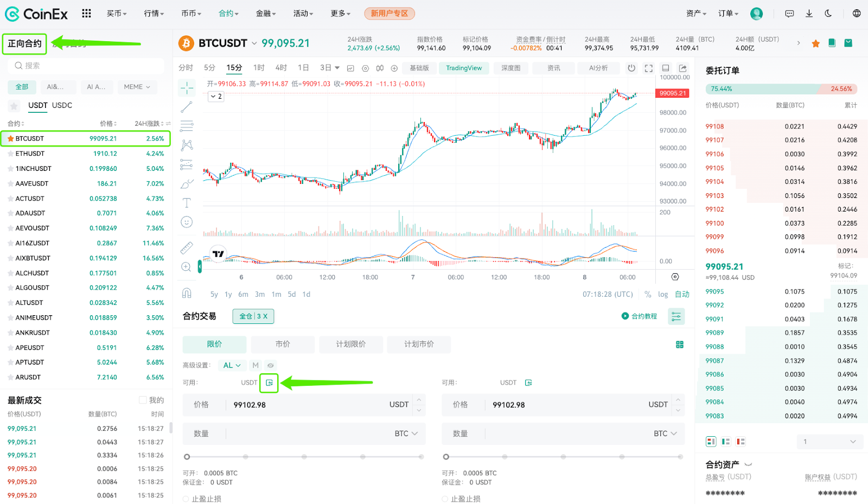Toggle the eye hidden-order setting
This screenshot has width=868, height=504.
pyautogui.click(x=270, y=366)
